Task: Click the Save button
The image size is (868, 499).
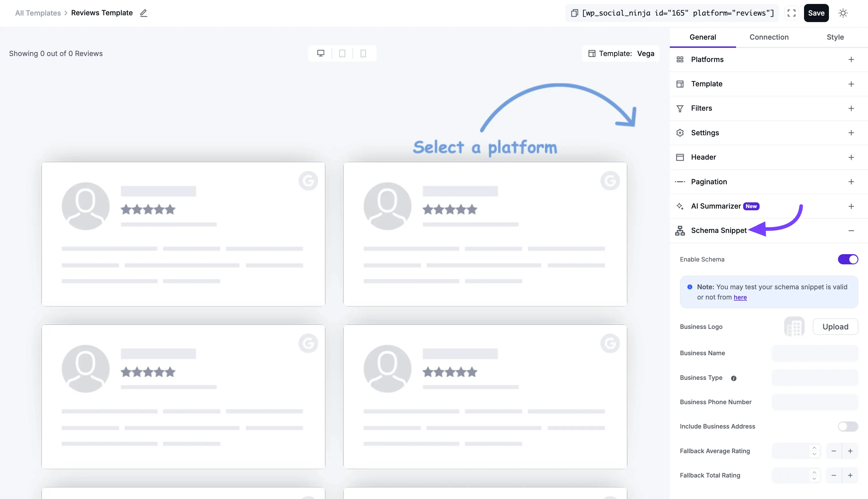Action: 816,13
